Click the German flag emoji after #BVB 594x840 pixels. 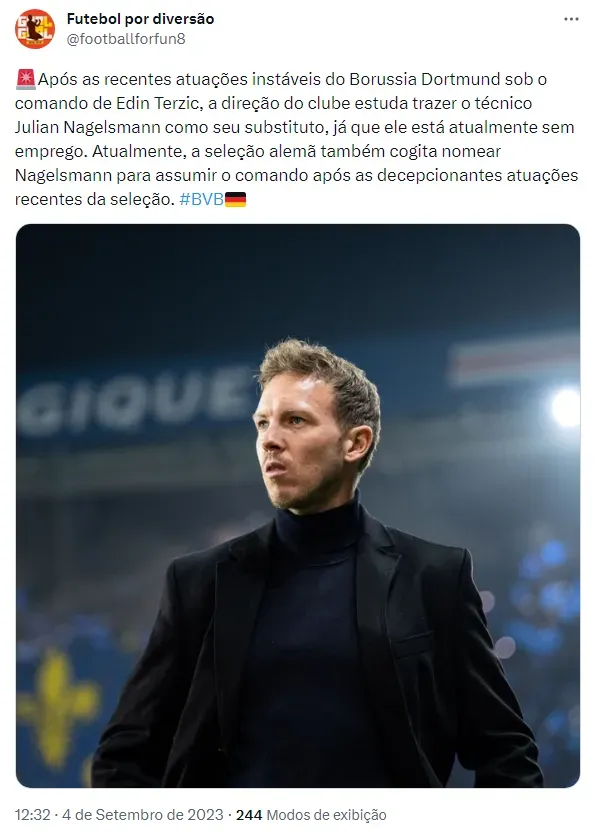tap(235, 200)
